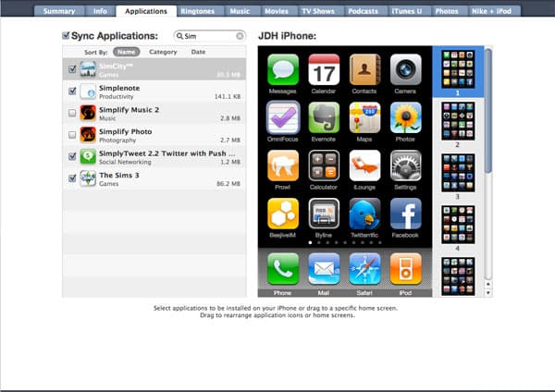Click the SimplyTweet green app icon

[x=88, y=156]
